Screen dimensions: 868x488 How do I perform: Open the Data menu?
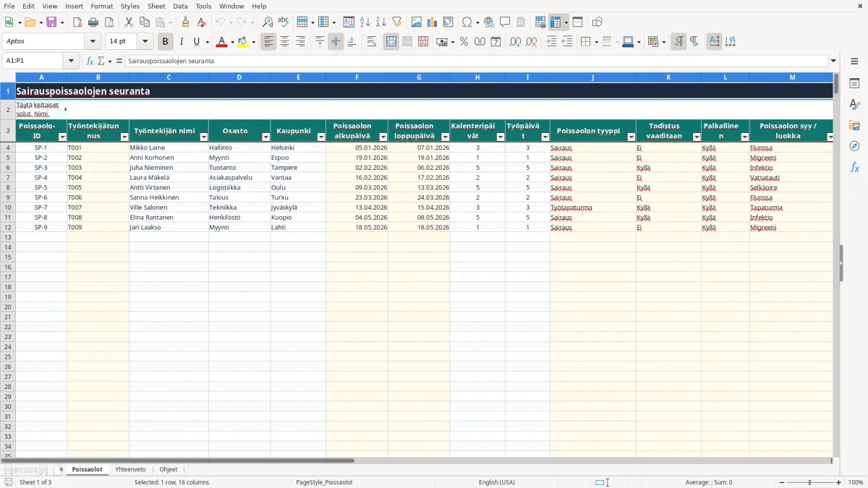(180, 6)
